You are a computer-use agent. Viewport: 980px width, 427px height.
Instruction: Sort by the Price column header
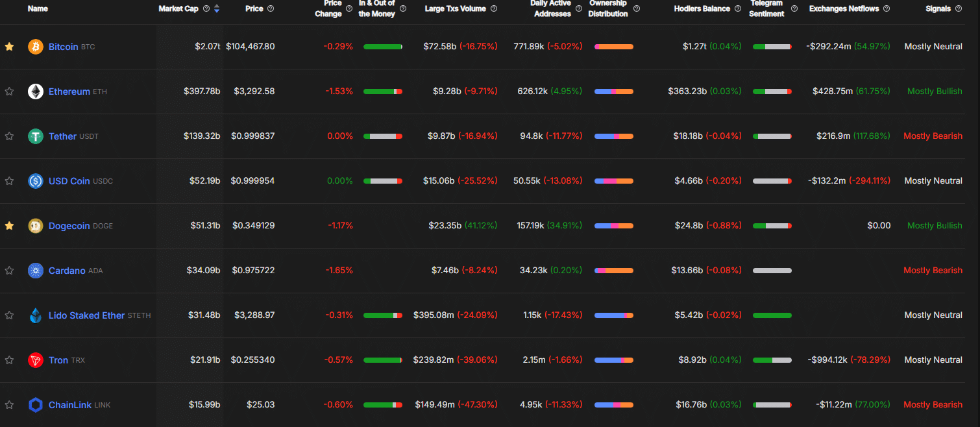[254, 9]
